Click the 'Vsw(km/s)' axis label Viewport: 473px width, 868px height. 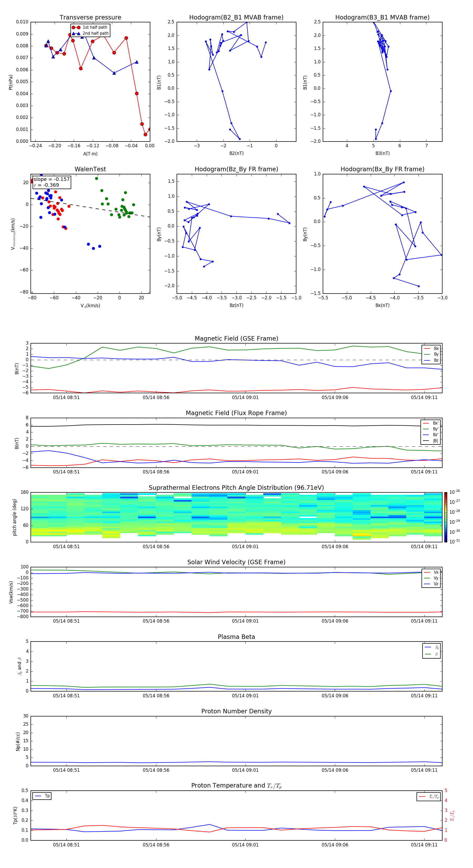pyautogui.click(x=11, y=592)
